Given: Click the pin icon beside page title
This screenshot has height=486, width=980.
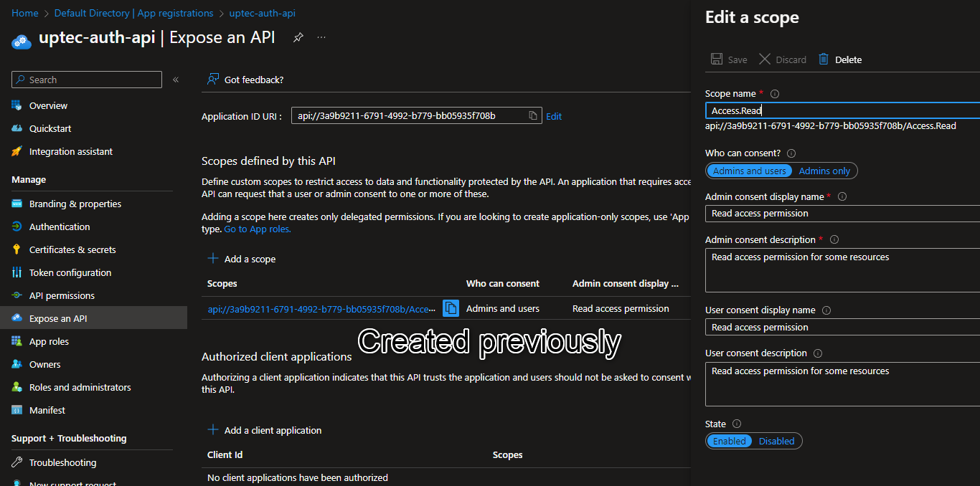Looking at the screenshot, I should tap(298, 38).
